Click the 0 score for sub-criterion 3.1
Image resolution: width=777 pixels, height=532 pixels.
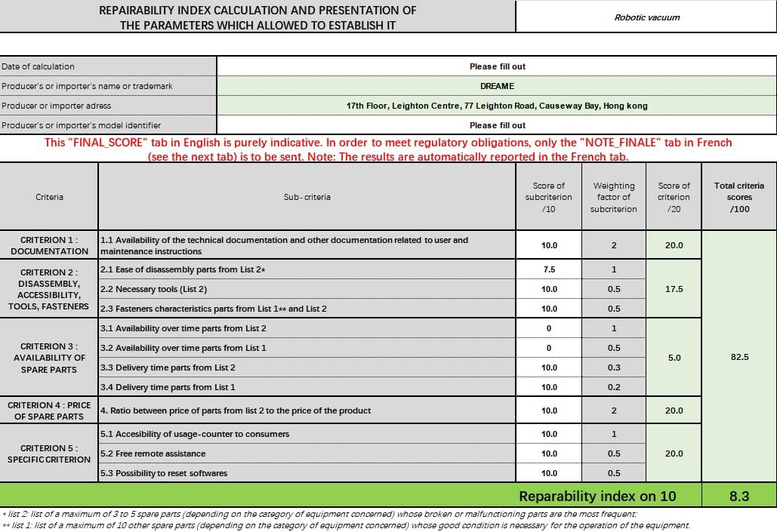tap(549, 328)
